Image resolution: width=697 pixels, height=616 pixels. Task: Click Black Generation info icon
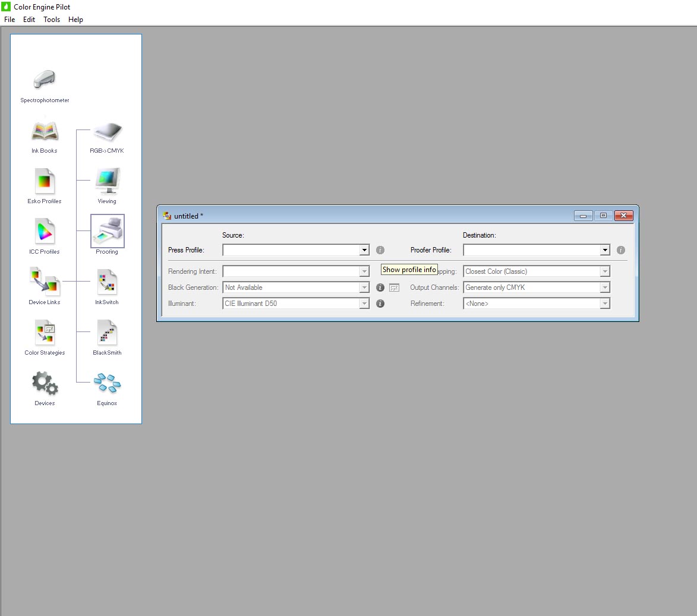(380, 288)
